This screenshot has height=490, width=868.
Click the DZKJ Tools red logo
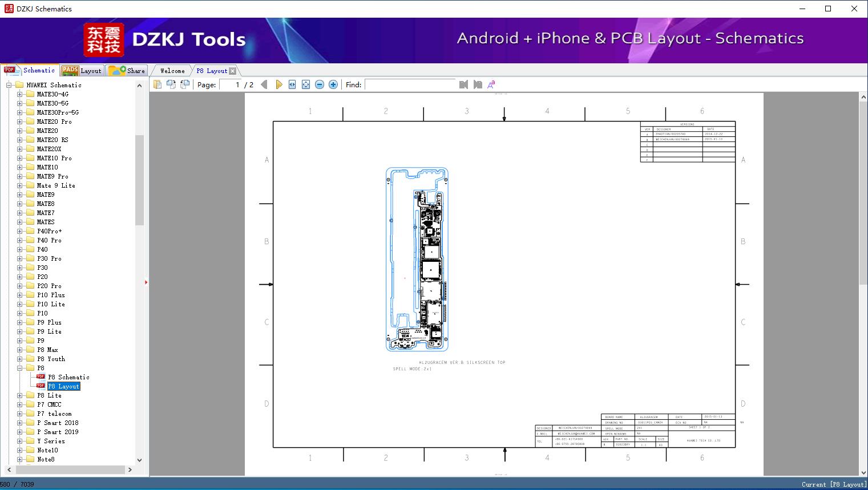tap(104, 40)
